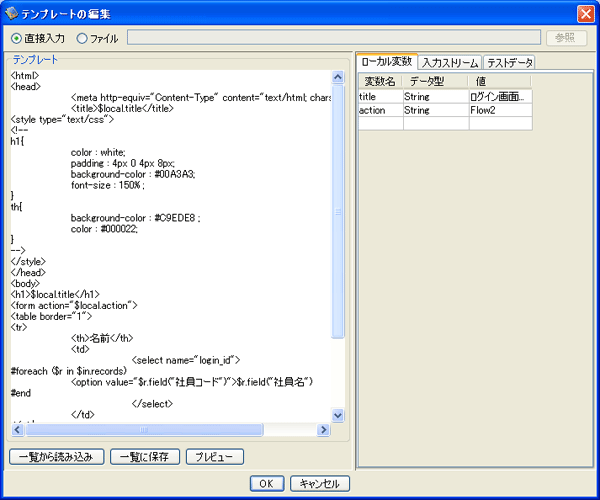Switch to the テストデータ tab

point(510,62)
